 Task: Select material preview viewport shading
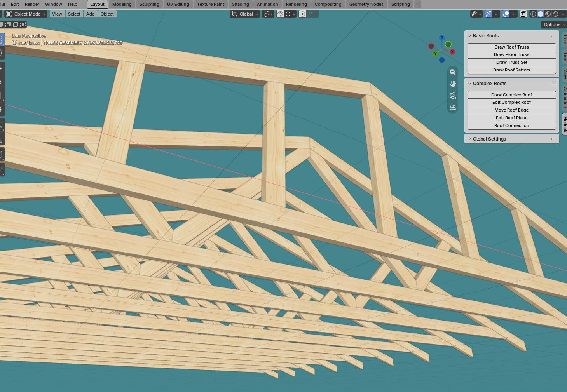click(548, 14)
